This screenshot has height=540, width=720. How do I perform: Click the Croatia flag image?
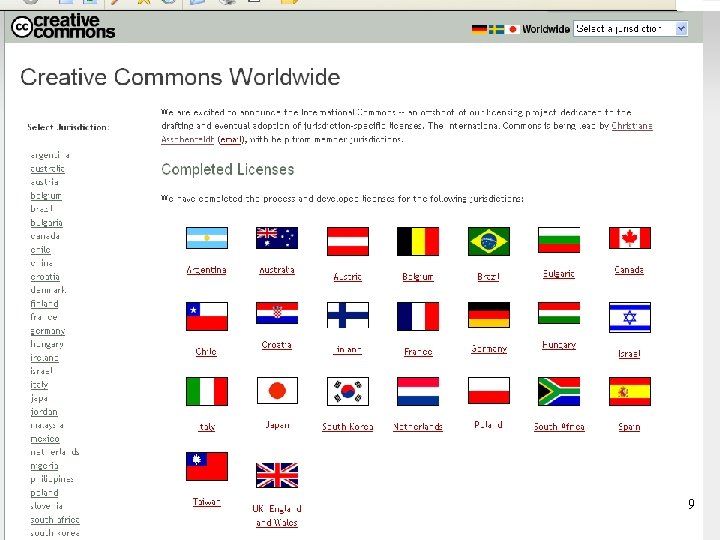click(x=277, y=313)
